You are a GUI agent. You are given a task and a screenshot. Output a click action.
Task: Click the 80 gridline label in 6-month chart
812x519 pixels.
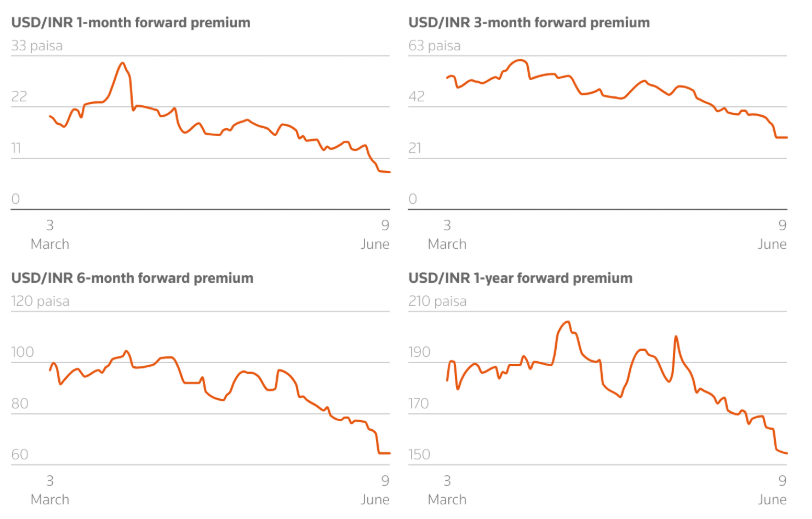pyautogui.click(x=19, y=405)
